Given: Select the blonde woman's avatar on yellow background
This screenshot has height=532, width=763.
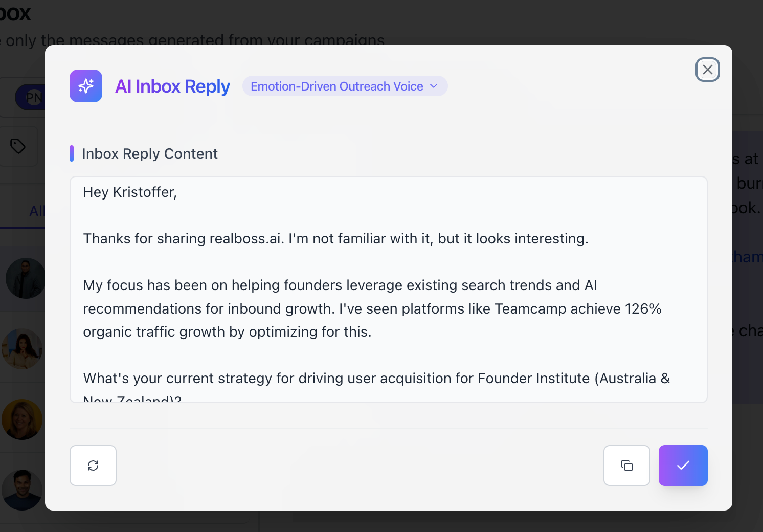Looking at the screenshot, I should (23, 419).
